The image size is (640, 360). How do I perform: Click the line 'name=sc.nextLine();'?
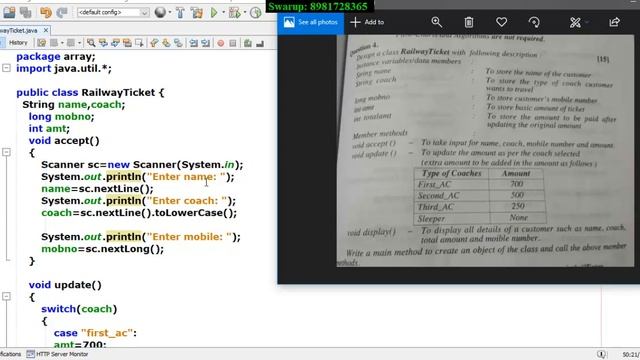click(x=97, y=189)
